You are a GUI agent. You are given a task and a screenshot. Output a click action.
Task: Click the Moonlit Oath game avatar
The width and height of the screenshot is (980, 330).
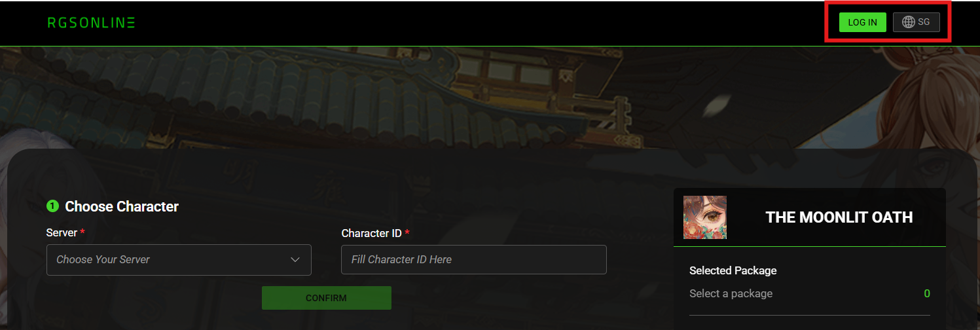coord(705,217)
